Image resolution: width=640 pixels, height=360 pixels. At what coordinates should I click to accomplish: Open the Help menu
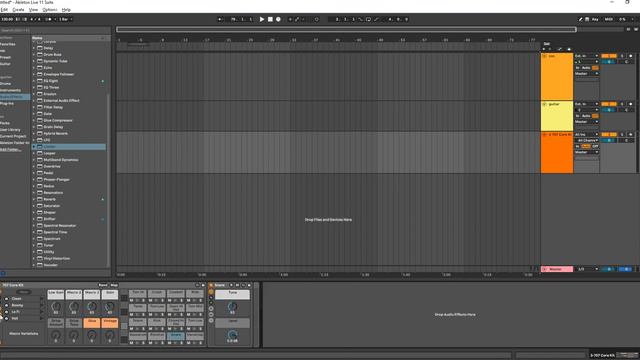coord(66,9)
